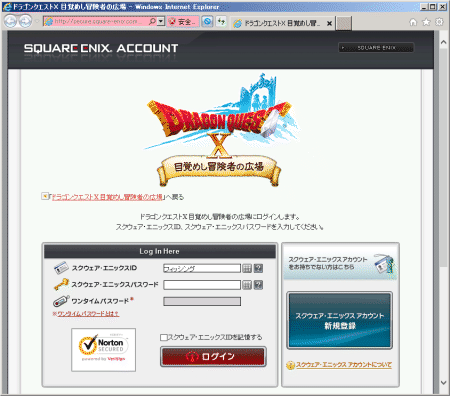450x396 pixels.
Task: Open software keyboard for password field
Action: [x=247, y=285]
